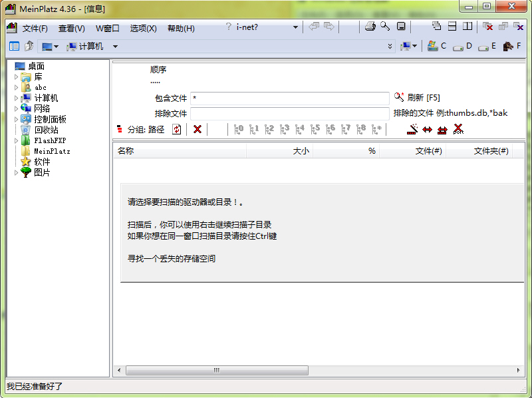This screenshot has height=398, width=532.
Task: Sort by the 文件夹(#) column header
Action: pos(479,151)
